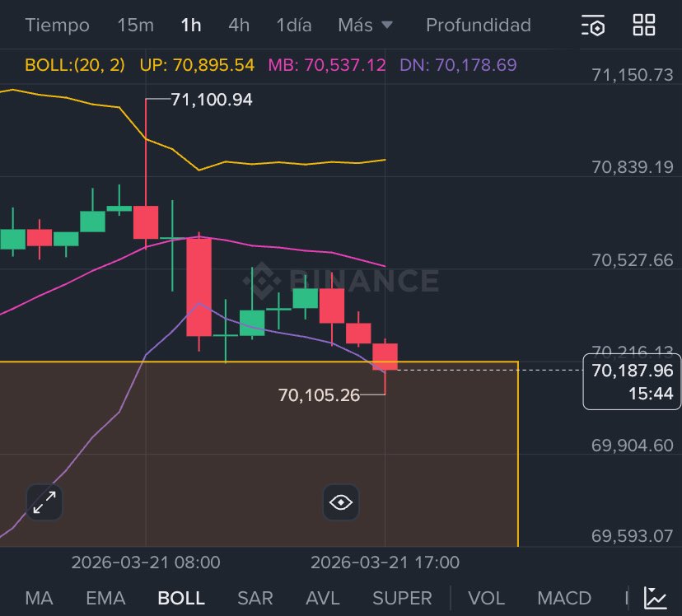Tap the 2026-03-21 08:00 time label
The width and height of the screenshot is (682, 616).
[146, 562]
